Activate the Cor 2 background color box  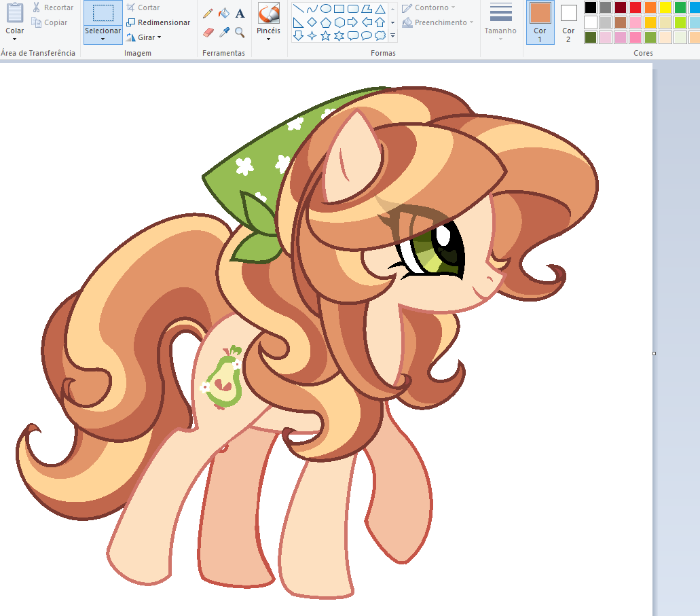pyautogui.click(x=568, y=22)
